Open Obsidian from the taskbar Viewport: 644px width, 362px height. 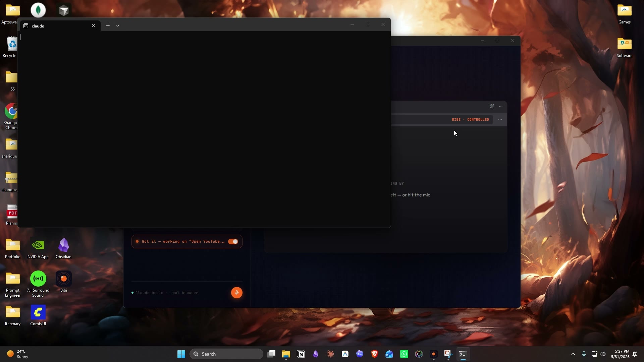(316, 354)
